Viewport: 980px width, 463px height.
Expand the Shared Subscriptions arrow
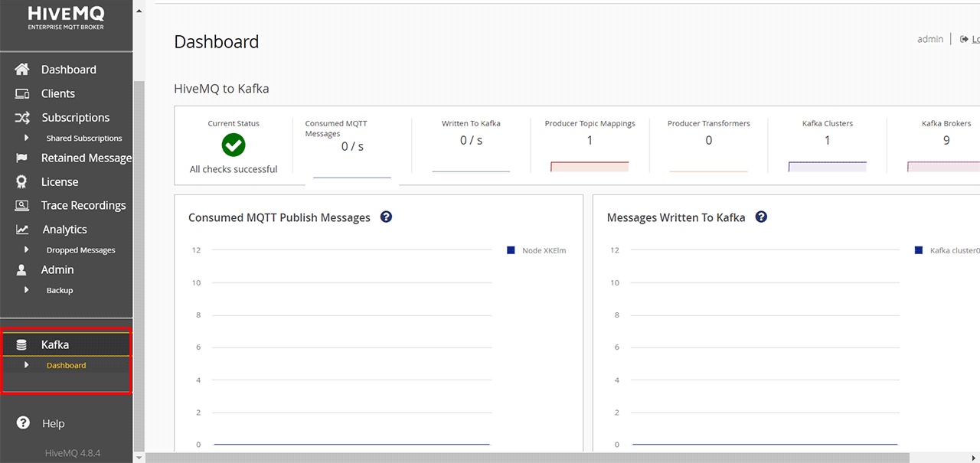[x=27, y=138]
